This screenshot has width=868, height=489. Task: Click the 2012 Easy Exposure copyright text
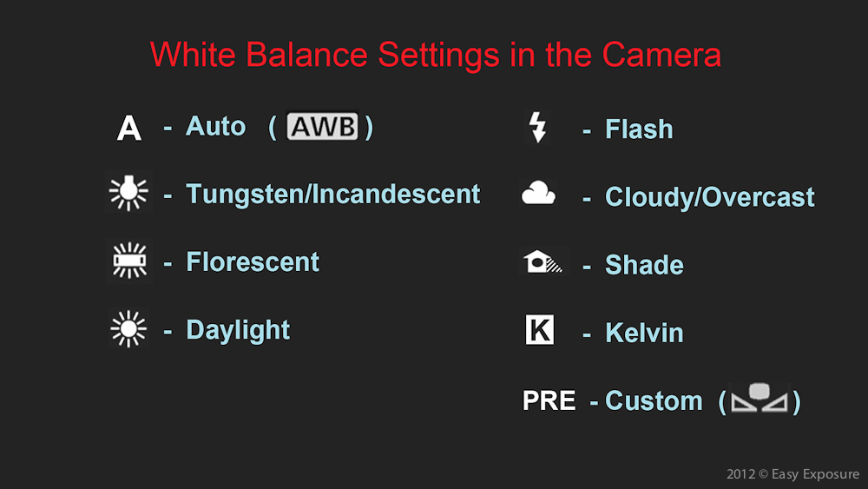(792, 474)
